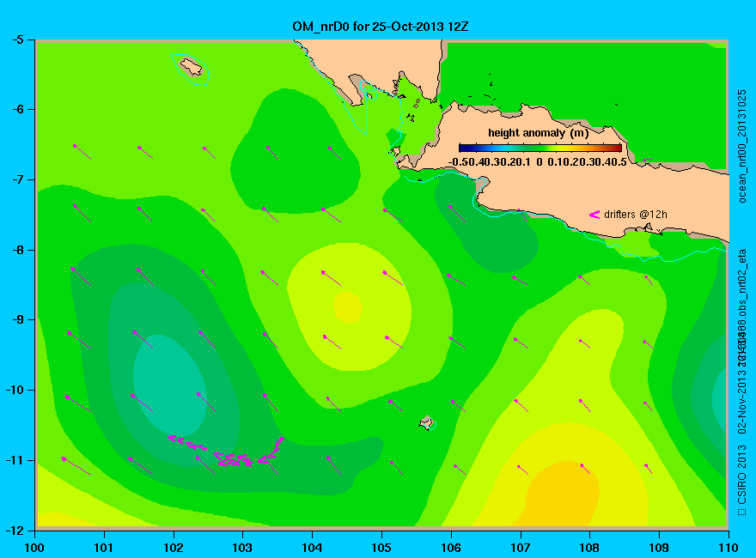Click the y-axis label -6
Image resolution: width=756 pixels, height=558 pixels.
pyautogui.click(x=17, y=109)
